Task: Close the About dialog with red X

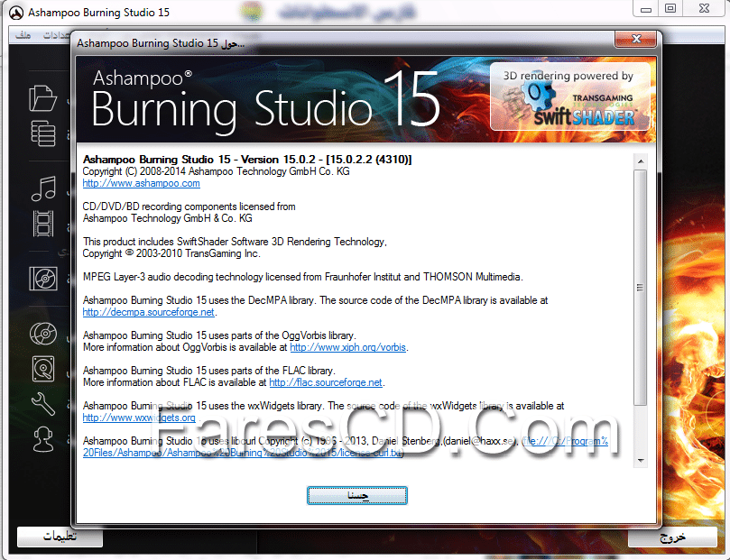Action: (x=635, y=39)
